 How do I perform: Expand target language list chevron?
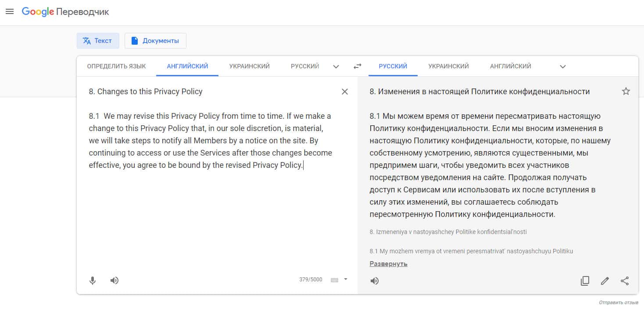point(563,67)
